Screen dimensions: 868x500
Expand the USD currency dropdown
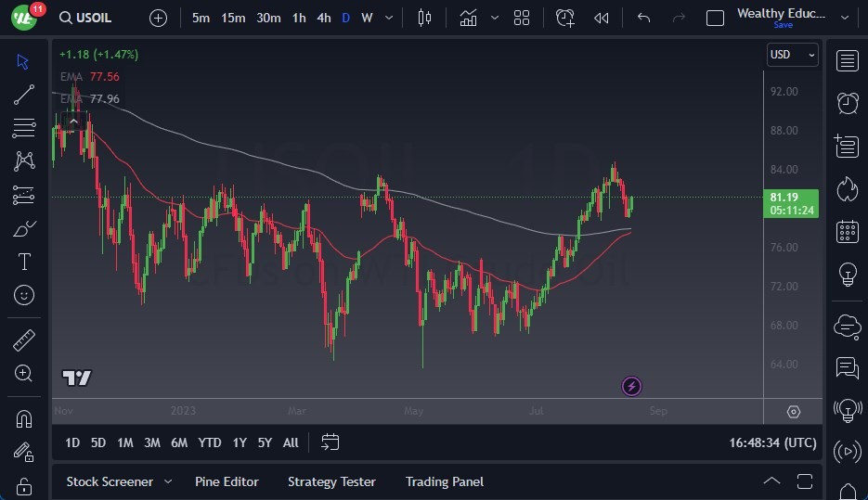click(x=793, y=55)
